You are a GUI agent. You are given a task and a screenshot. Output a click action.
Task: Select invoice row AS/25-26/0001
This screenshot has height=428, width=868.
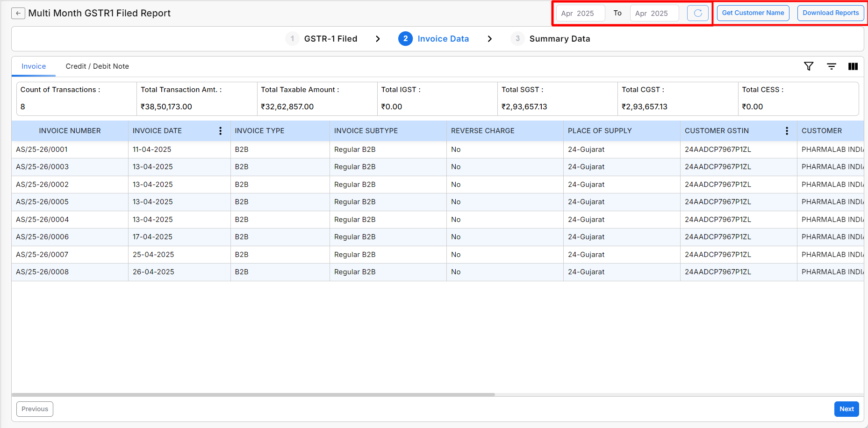pyautogui.click(x=42, y=150)
